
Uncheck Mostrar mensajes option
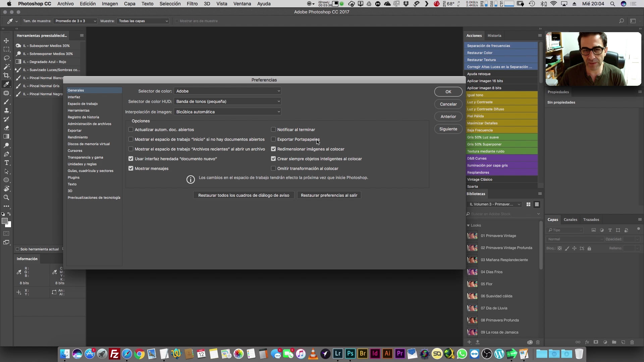pyautogui.click(x=131, y=168)
